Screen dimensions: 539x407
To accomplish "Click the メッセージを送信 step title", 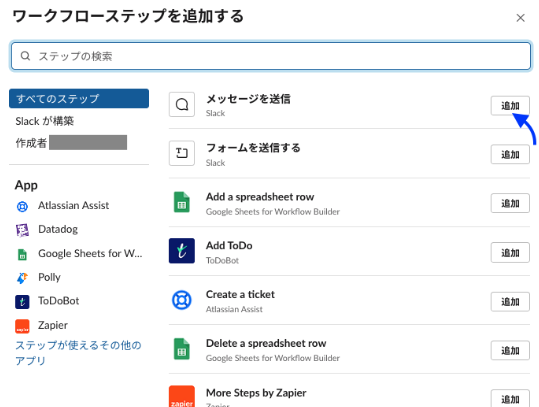I will coord(248,99).
